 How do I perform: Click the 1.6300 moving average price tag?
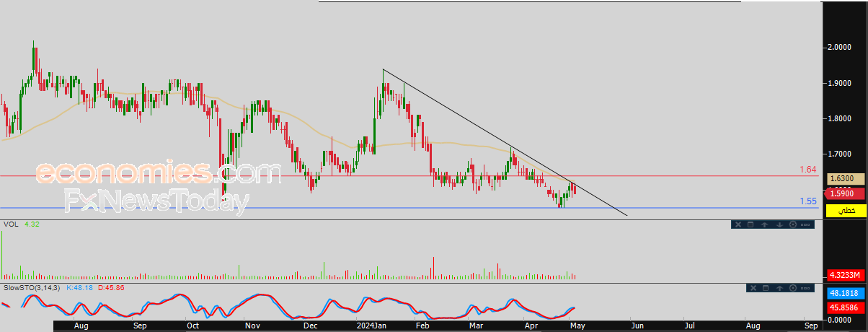[x=845, y=178]
